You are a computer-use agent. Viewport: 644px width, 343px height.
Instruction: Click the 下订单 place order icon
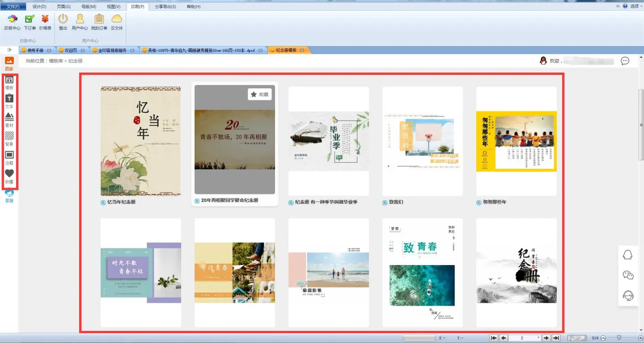[x=30, y=22]
